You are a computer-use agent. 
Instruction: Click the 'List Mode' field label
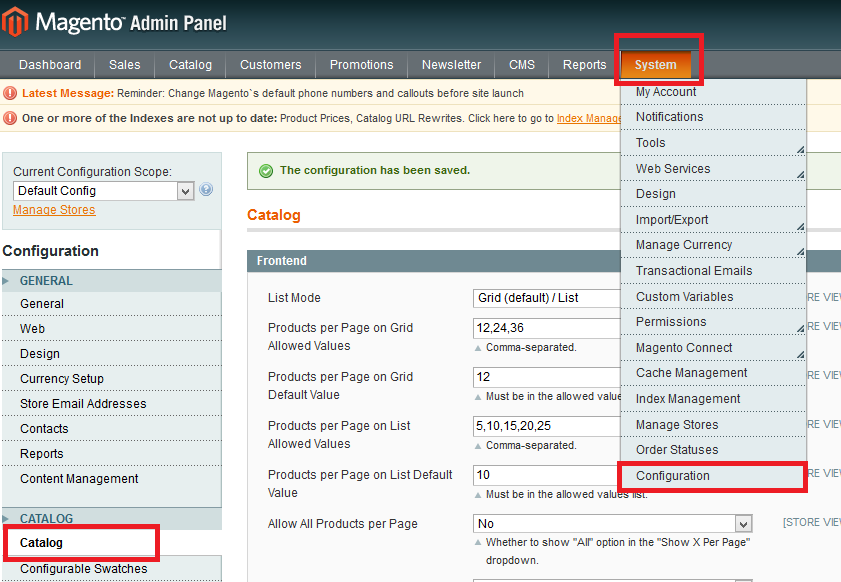[x=294, y=298]
